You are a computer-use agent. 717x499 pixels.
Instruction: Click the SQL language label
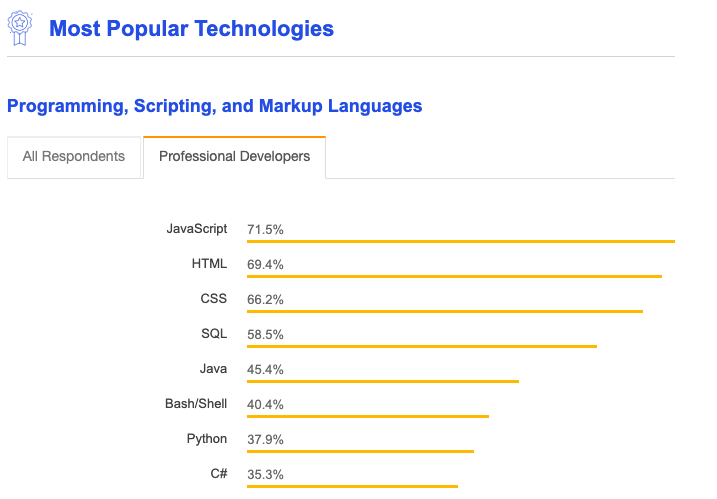pos(213,334)
